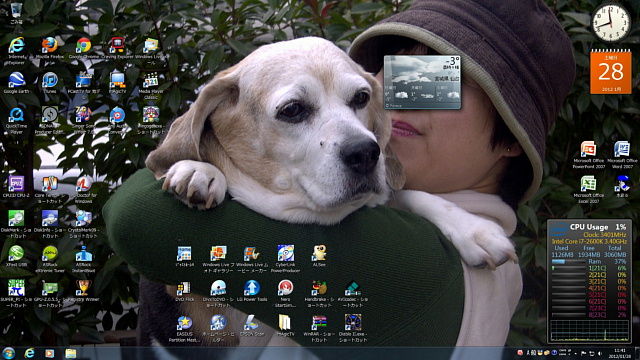Open Microsoft Office Excel 2007 shortcut
The height and width of the screenshot is (360, 640).
tap(588, 189)
